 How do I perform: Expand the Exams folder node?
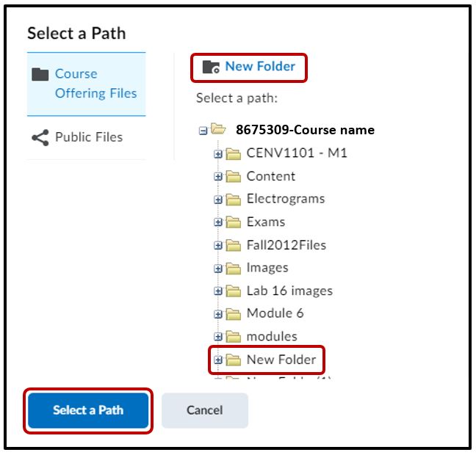(218, 223)
